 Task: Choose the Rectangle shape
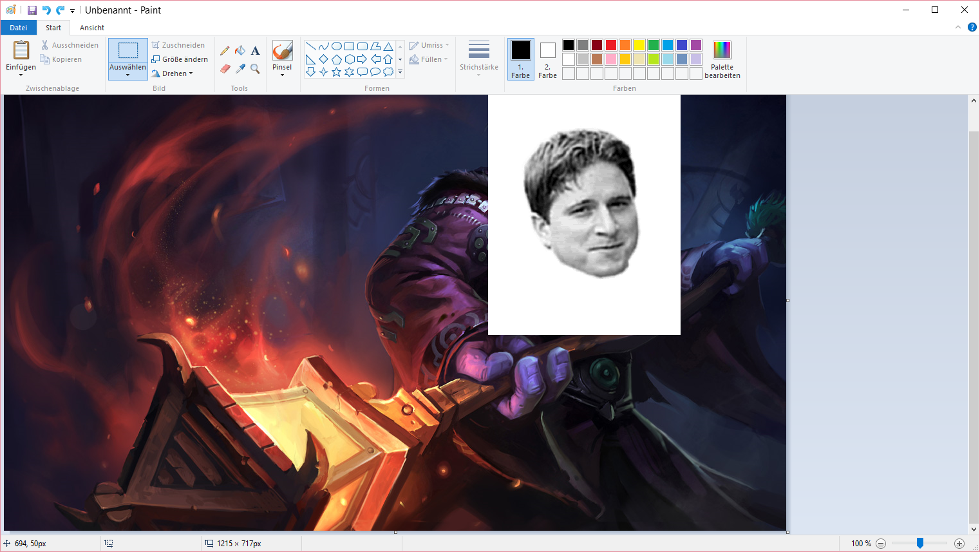pos(349,46)
